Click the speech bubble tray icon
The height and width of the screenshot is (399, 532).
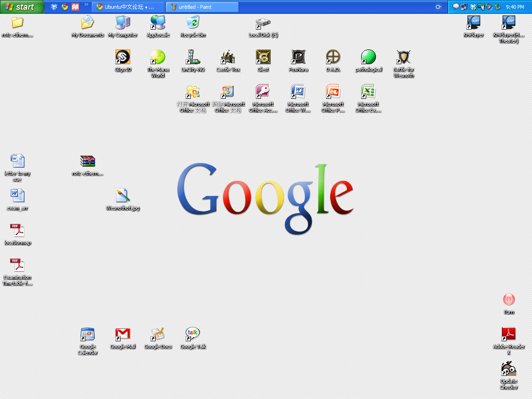(456, 7)
